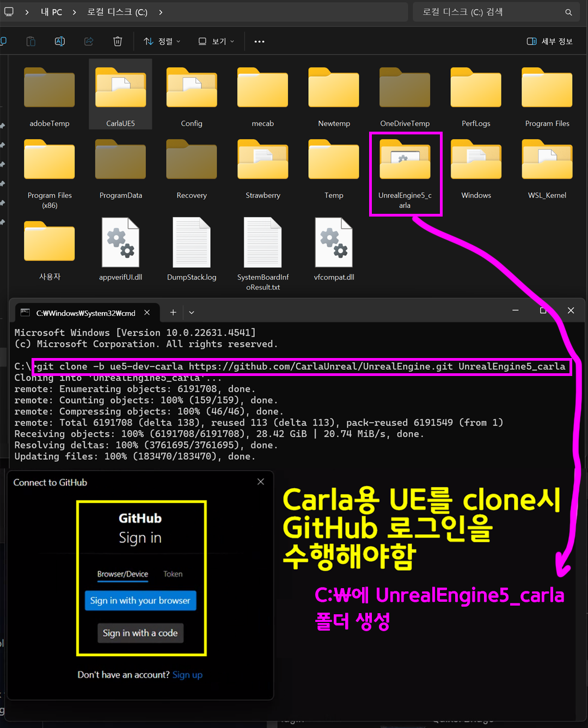Open the Program Files folder
The width and height of the screenshot is (588, 728).
547,97
